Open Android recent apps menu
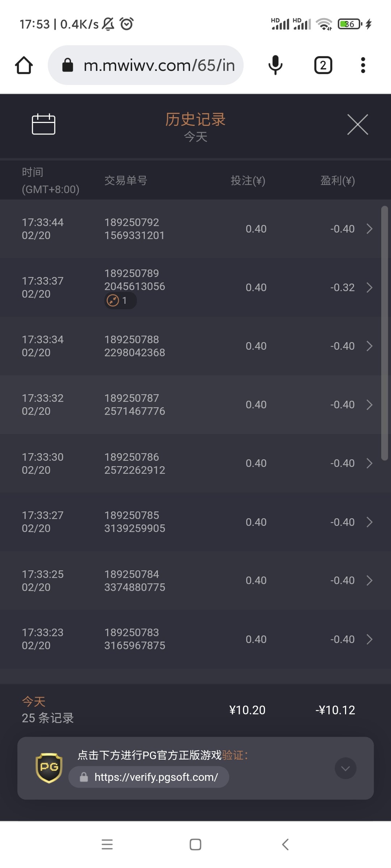This screenshot has width=391, height=868. point(107,844)
